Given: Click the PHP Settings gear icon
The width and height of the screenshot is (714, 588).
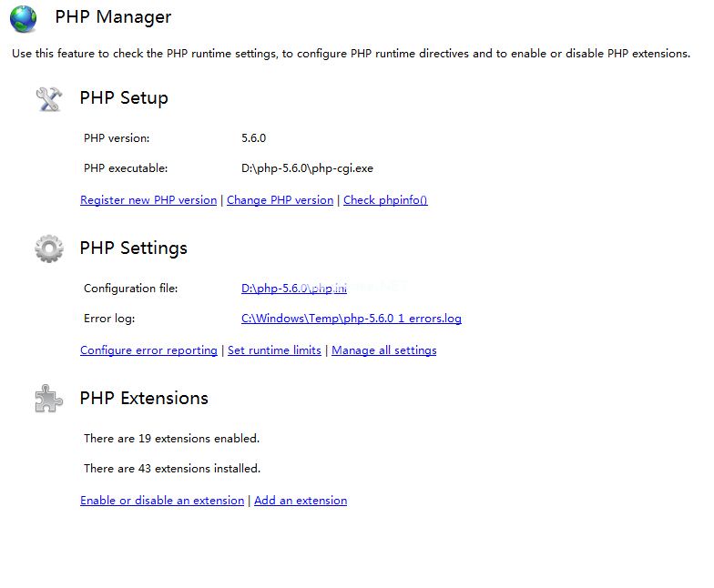Looking at the screenshot, I should click(x=49, y=248).
